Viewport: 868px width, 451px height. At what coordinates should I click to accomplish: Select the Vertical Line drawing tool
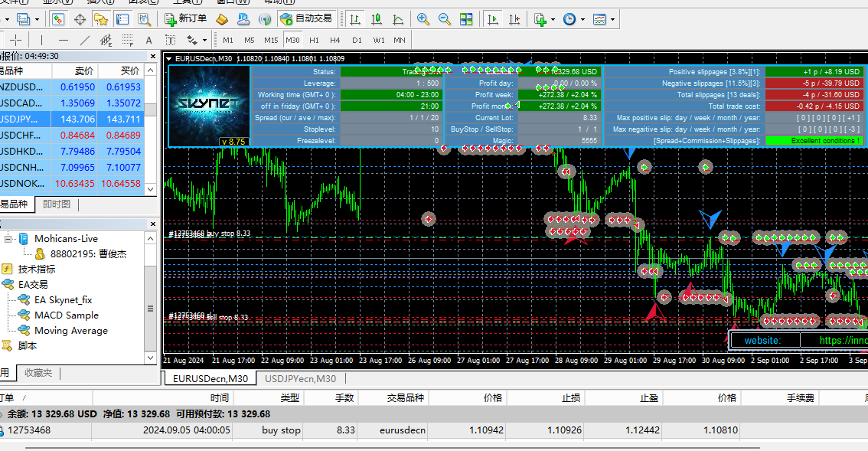pos(41,40)
